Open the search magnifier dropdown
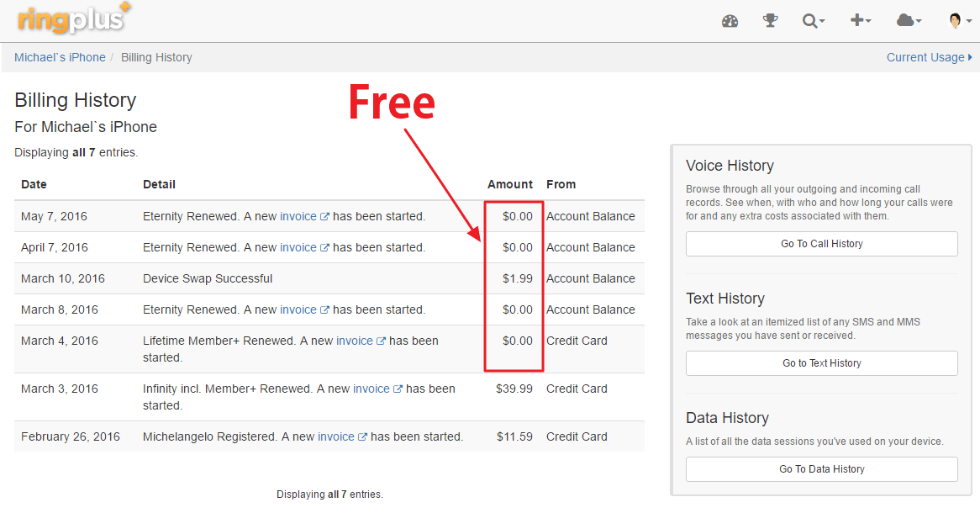The width and height of the screenshot is (980, 513). (x=813, y=21)
